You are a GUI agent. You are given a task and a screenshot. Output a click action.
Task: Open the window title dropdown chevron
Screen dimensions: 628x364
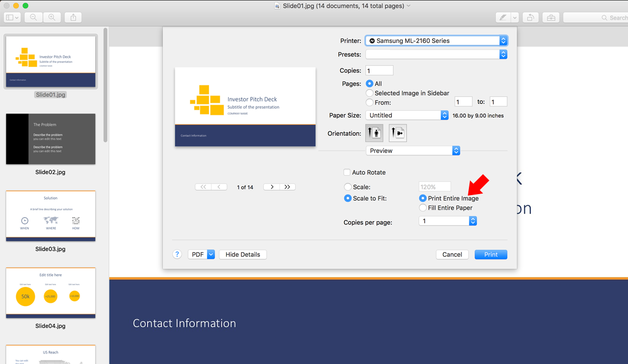click(x=409, y=6)
